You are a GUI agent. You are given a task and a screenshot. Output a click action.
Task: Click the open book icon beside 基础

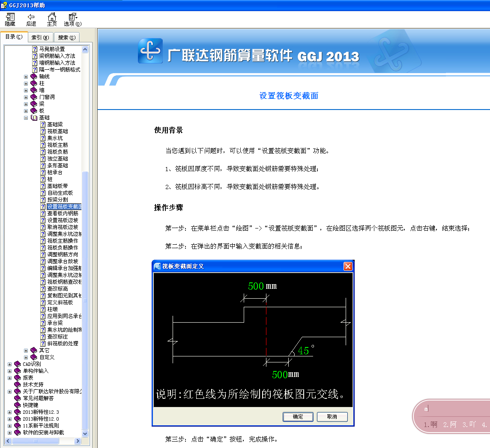(x=34, y=118)
